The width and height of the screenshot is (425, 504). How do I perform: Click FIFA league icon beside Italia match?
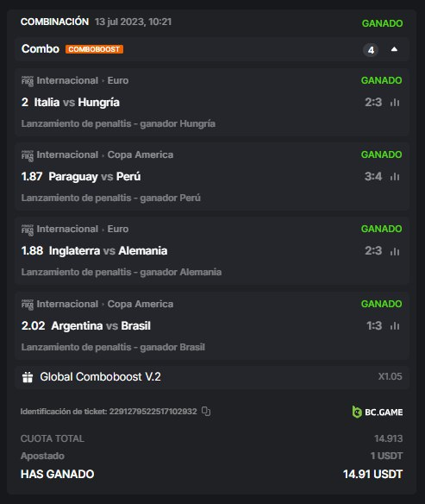pyautogui.click(x=28, y=81)
